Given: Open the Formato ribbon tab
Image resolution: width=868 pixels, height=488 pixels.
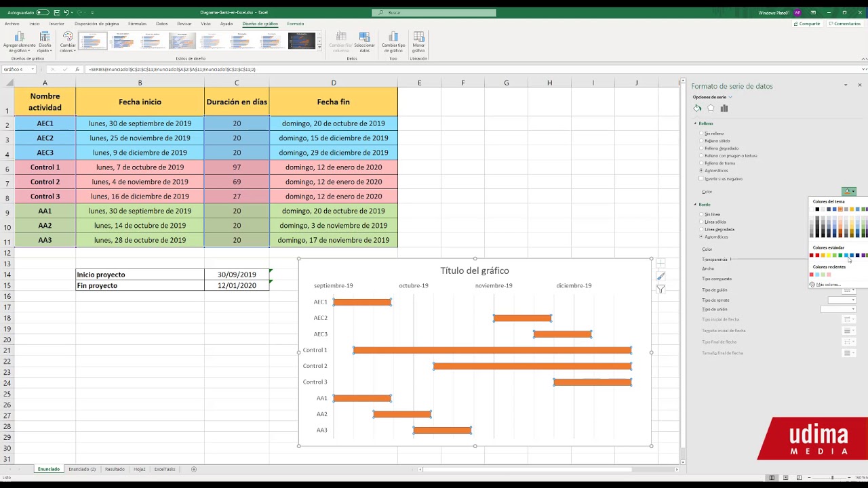Looking at the screenshot, I should (x=296, y=24).
